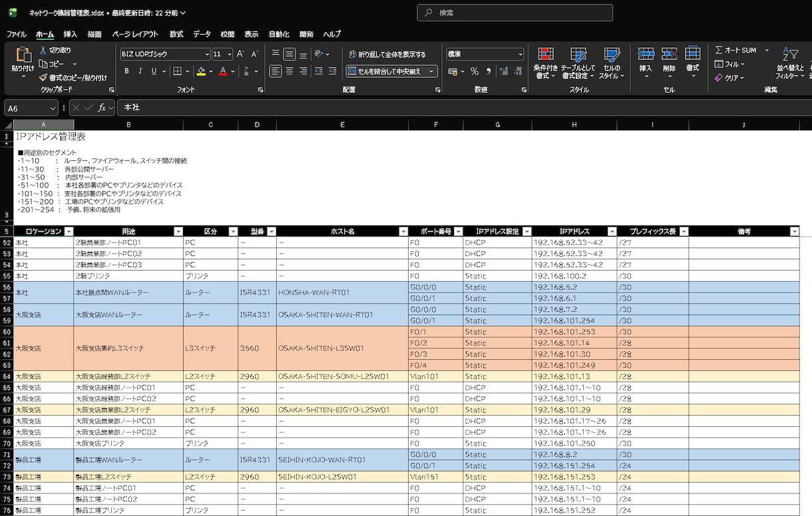This screenshot has width=812, height=516.
Task: Switch to 数式 ribbon tab
Action: [176, 34]
